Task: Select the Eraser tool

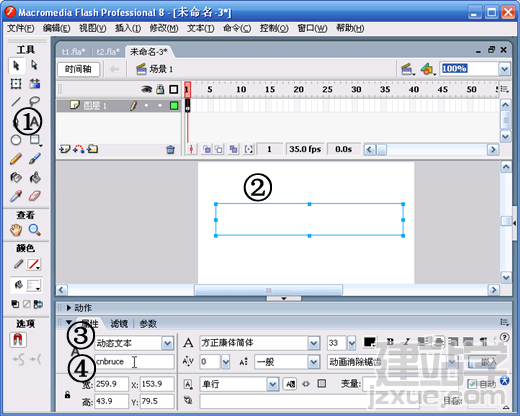Action: coord(35,196)
